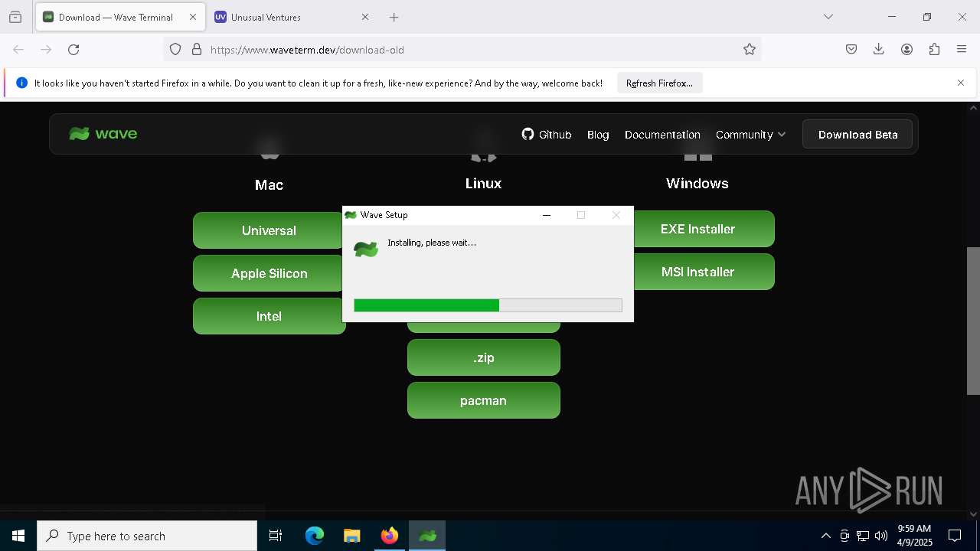980x551 pixels.
Task: Open Firefox application hamburger menu
Action: click(962, 50)
